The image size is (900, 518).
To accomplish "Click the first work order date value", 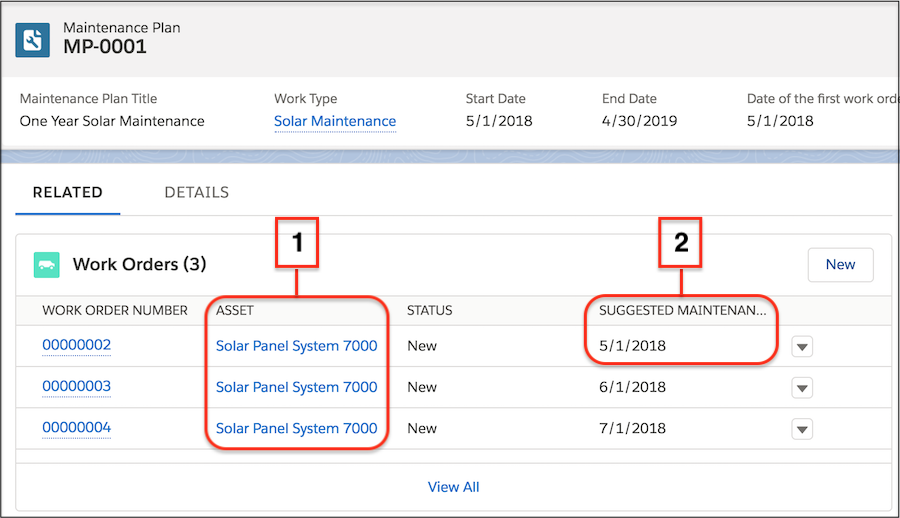I will click(780, 121).
